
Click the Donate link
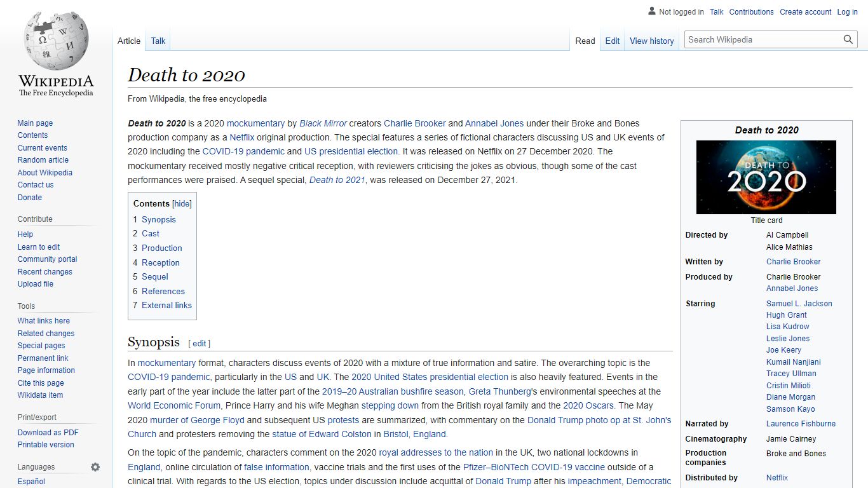(30, 198)
